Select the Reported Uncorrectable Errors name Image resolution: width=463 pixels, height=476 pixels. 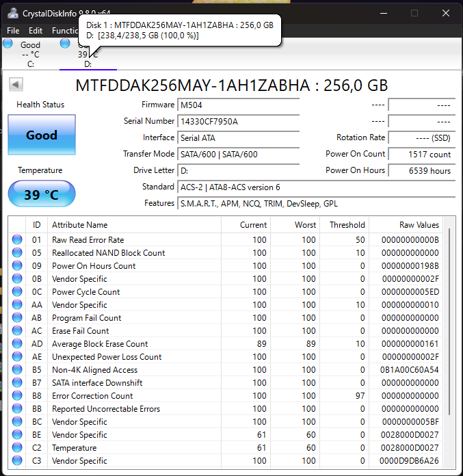click(106, 409)
